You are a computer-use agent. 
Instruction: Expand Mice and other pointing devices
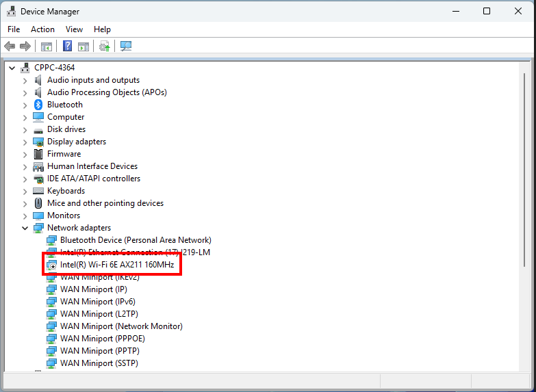[x=25, y=204]
